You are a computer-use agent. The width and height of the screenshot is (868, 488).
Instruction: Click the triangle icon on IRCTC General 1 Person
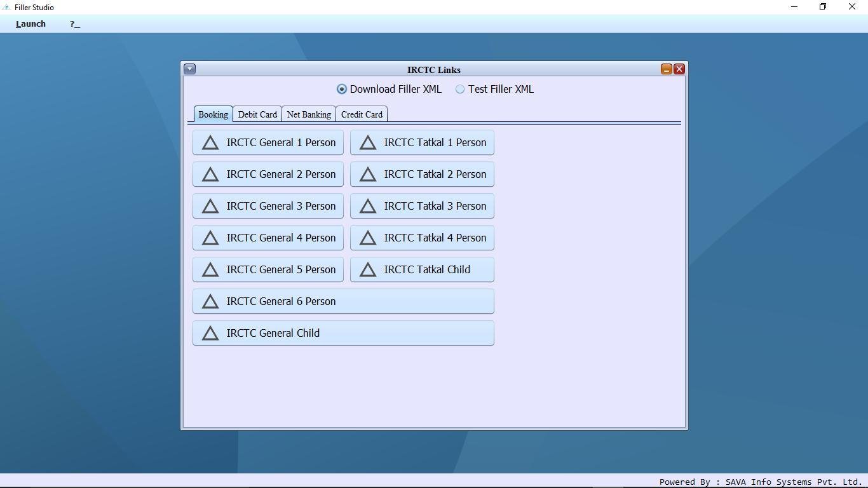(x=211, y=142)
